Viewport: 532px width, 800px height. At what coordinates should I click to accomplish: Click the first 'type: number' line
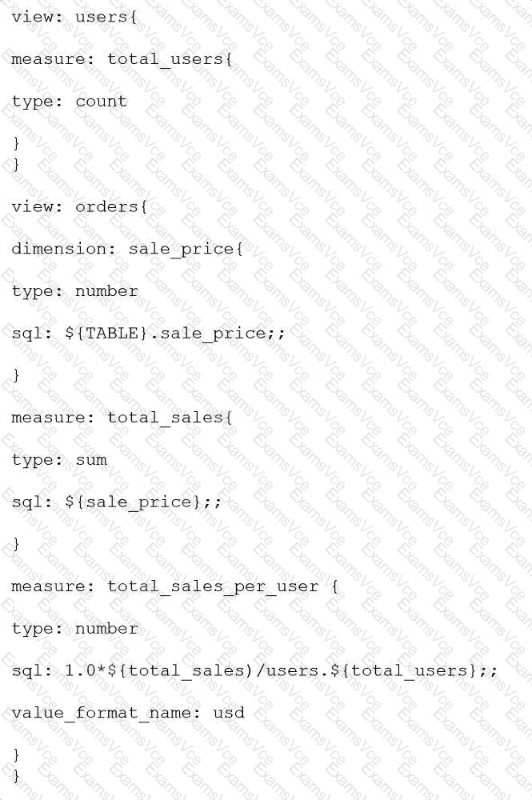tap(74, 291)
